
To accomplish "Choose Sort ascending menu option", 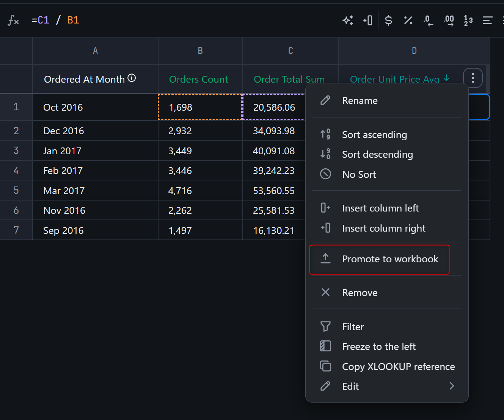I will tap(374, 135).
